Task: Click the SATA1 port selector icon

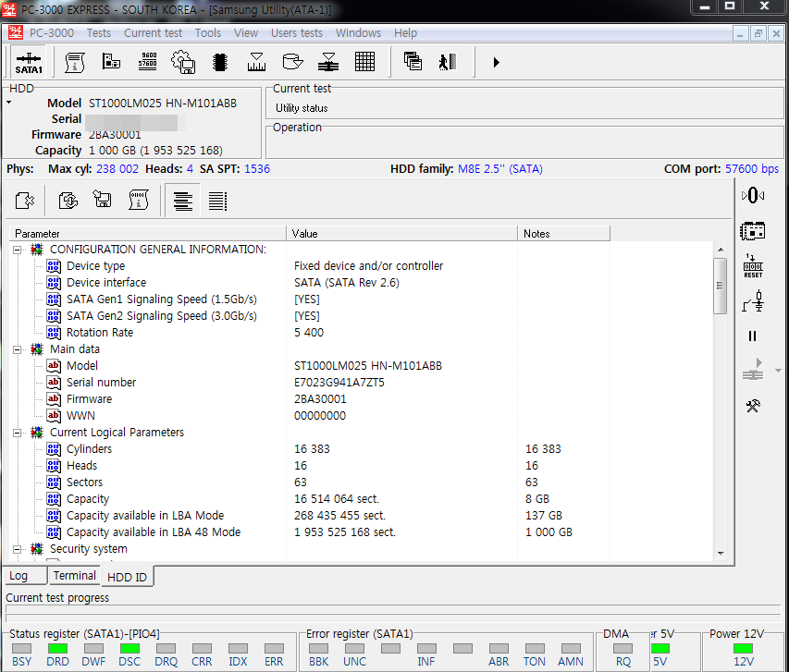Action: coord(29,62)
